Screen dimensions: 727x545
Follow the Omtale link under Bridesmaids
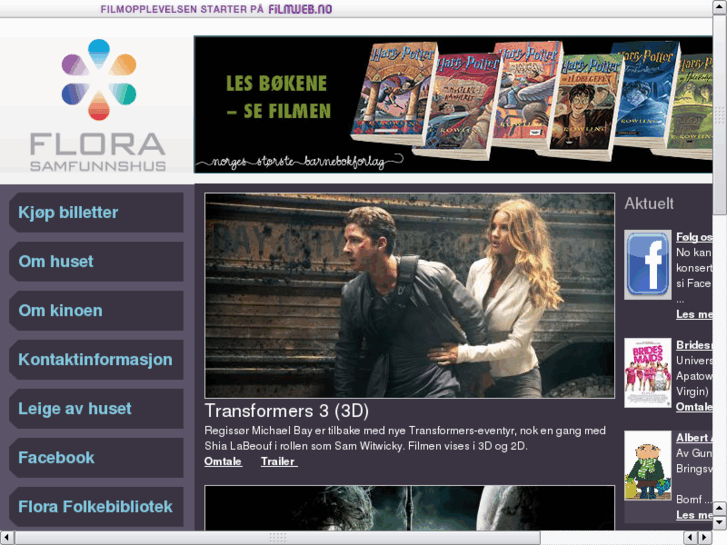pos(694,407)
